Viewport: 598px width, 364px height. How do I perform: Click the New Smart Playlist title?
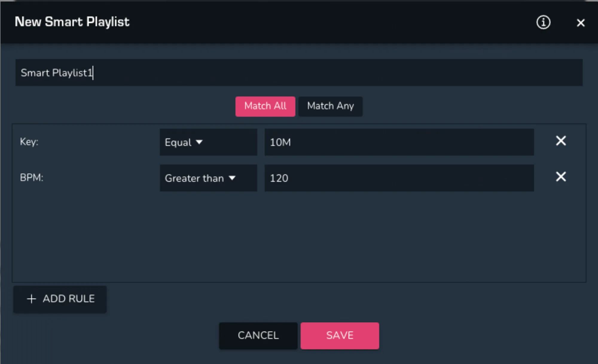click(72, 22)
